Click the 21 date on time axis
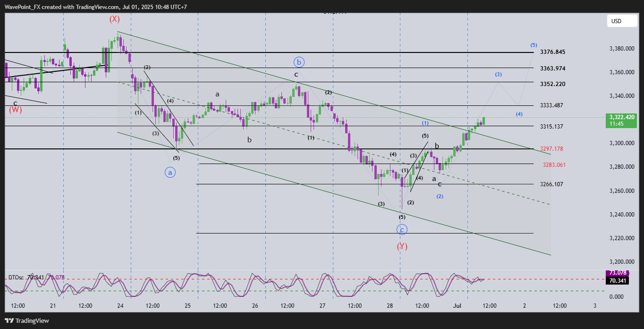Screen dimensions: 644x329 click(x=53, y=306)
